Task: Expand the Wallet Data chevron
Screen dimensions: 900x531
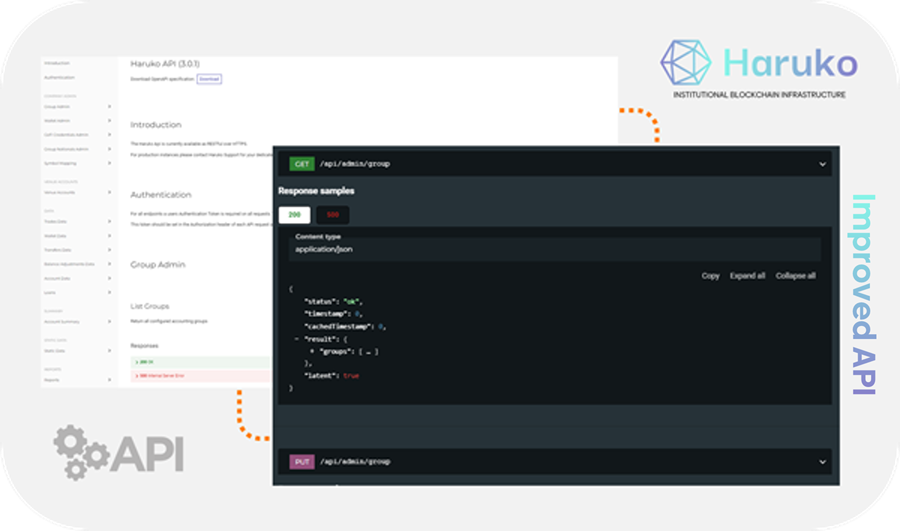Action: pyautogui.click(x=109, y=235)
